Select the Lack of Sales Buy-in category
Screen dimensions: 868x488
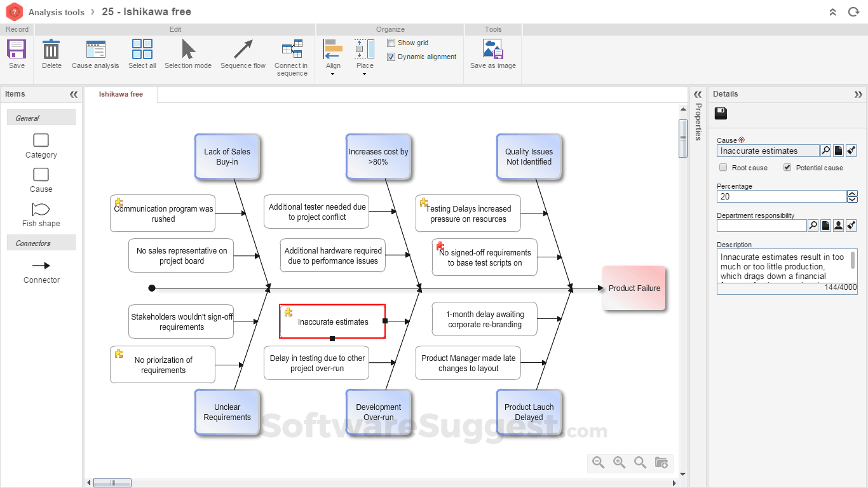(x=227, y=156)
